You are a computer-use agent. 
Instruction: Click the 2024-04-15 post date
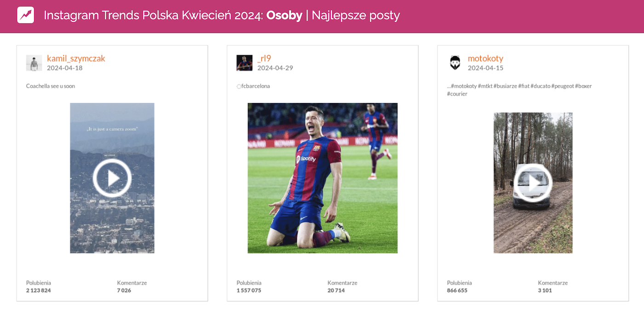[485, 68]
